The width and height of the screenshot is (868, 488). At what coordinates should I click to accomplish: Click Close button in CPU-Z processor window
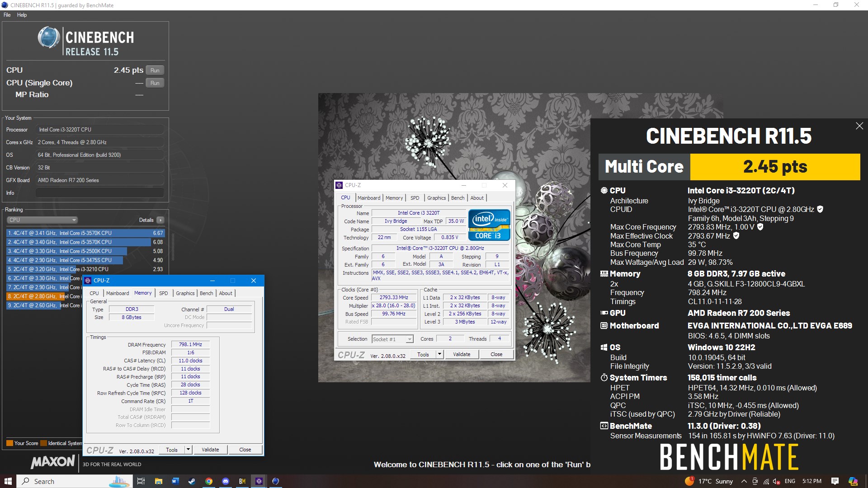(x=496, y=355)
